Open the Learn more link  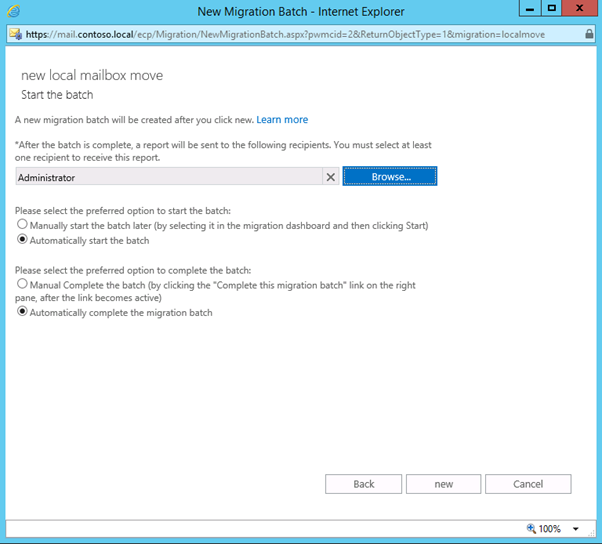click(x=282, y=120)
